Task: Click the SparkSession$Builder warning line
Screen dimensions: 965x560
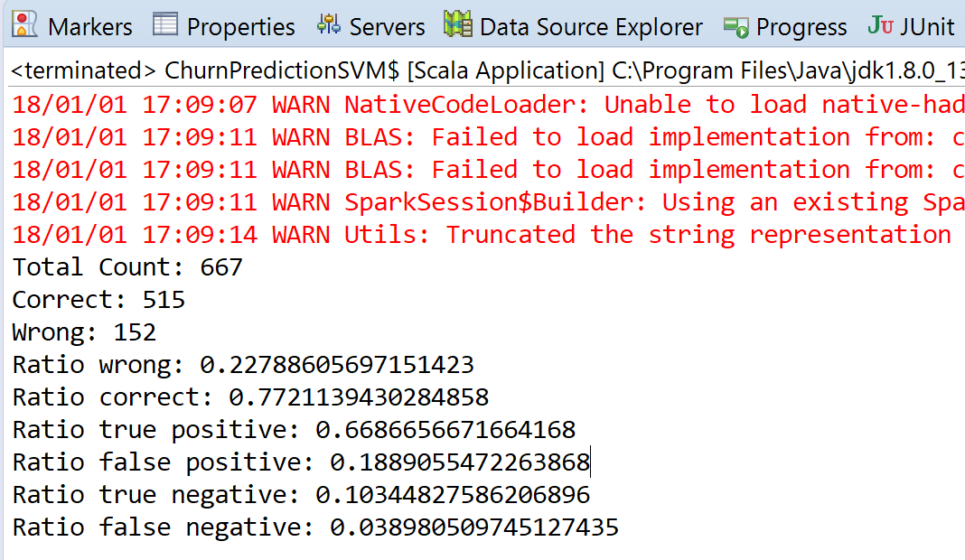Action: (489, 202)
